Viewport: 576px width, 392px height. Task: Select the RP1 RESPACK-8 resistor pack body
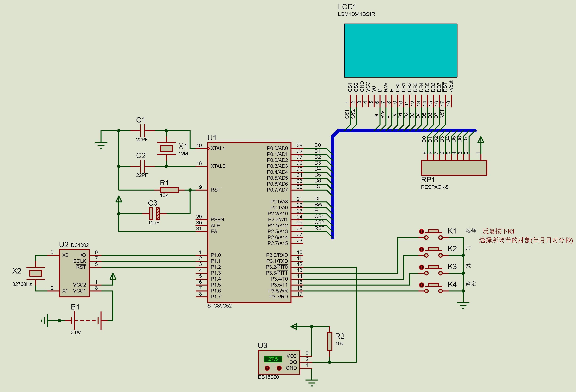[454, 168]
